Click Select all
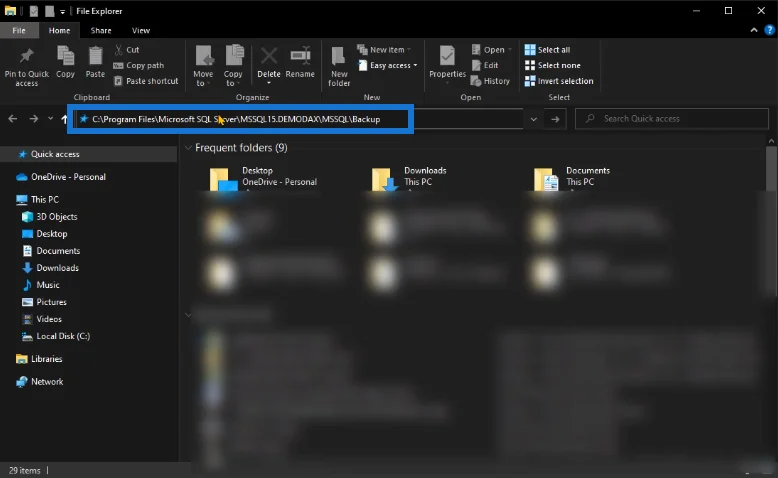The height and width of the screenshot is (478, 778). click(548, 50)
